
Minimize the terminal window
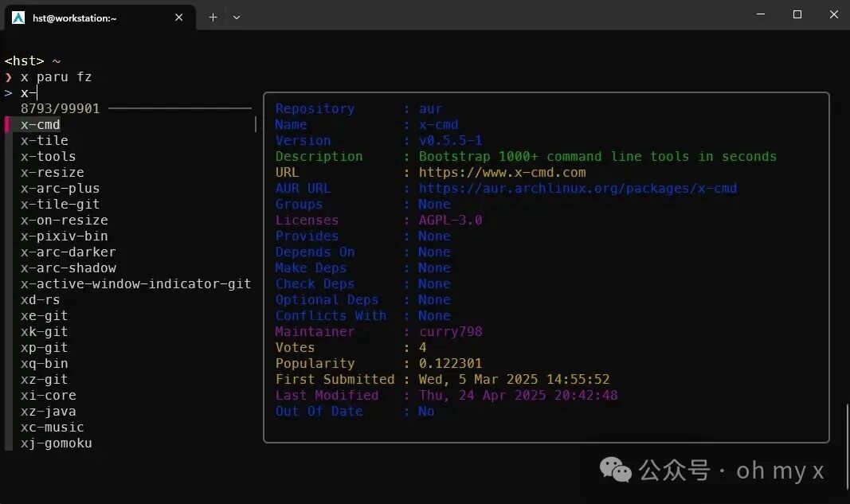click(761, 14)
